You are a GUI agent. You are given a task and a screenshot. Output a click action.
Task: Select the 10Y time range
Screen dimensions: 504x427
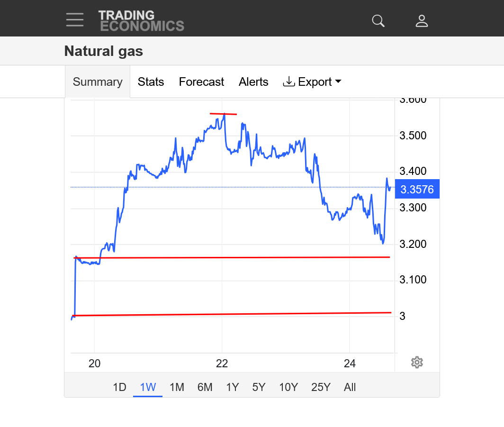(x=288, y=387)
